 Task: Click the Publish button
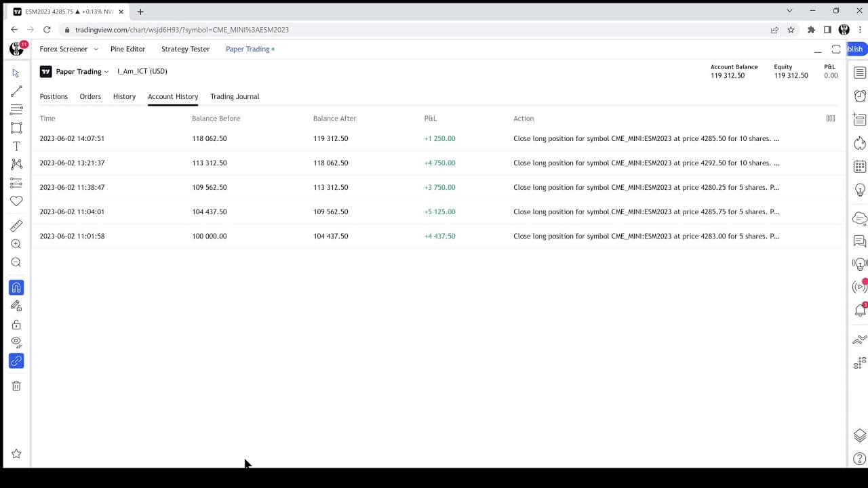pos(856,49)
